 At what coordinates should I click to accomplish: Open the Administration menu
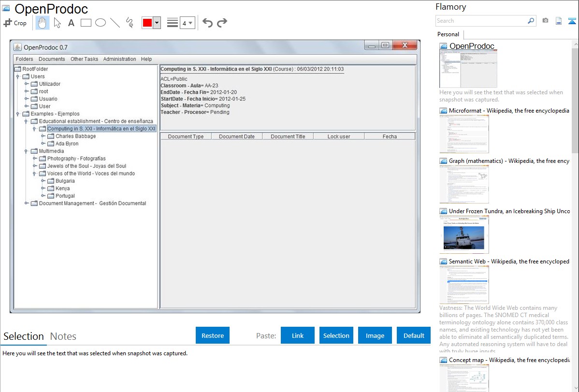(119, 59)
